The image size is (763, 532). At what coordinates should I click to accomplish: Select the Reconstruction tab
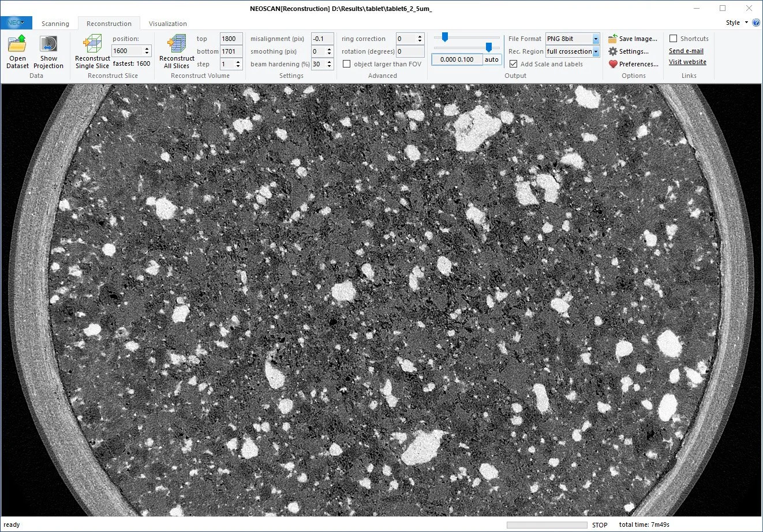coord(109,24)
